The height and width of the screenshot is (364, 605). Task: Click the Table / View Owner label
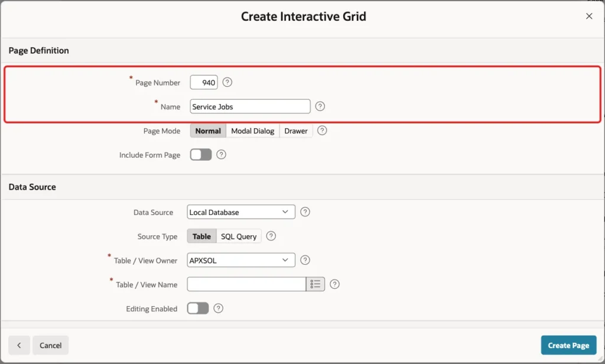[x=145, y=261]
